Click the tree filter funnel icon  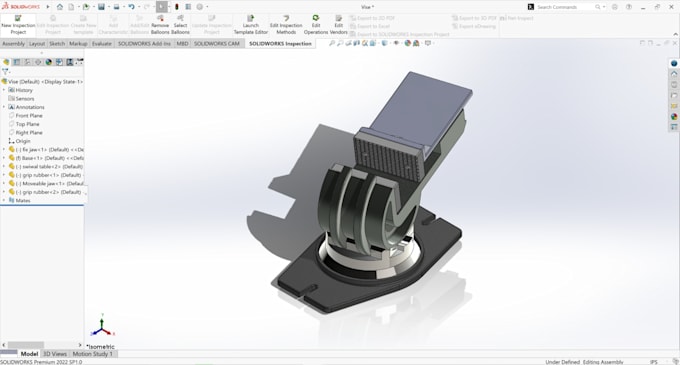[x=5, y=72]
